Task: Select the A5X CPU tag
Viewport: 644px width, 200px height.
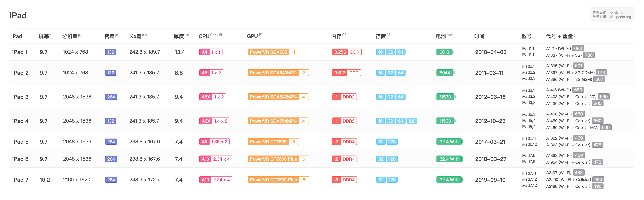Action: point(212,97)
